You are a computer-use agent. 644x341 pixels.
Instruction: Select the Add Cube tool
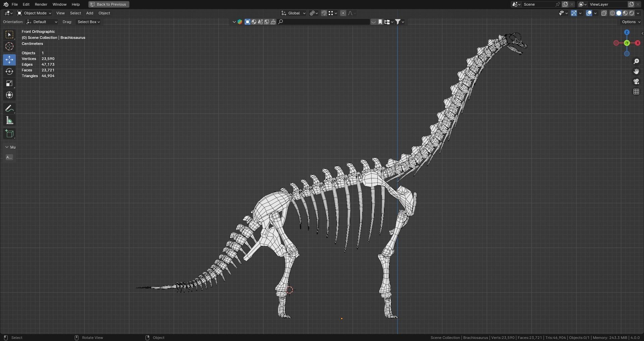pyautogui.click(x=9, y=134)
